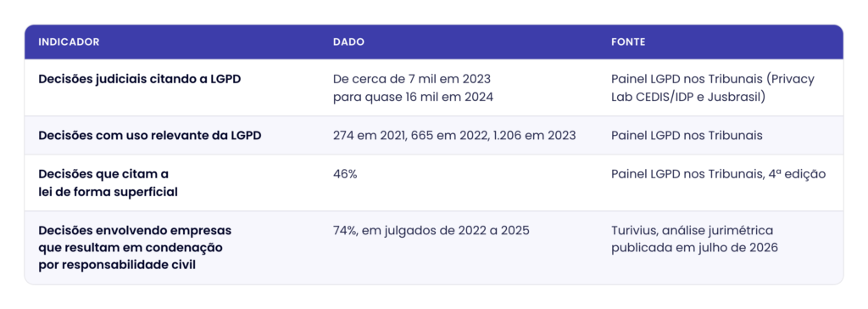Click 'que resultam em condenação' text line

point(131,248)
